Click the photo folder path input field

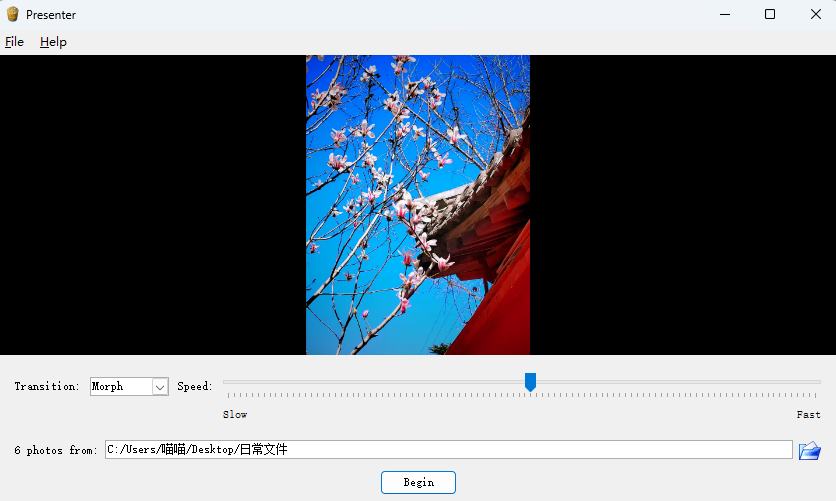[448, 450]
